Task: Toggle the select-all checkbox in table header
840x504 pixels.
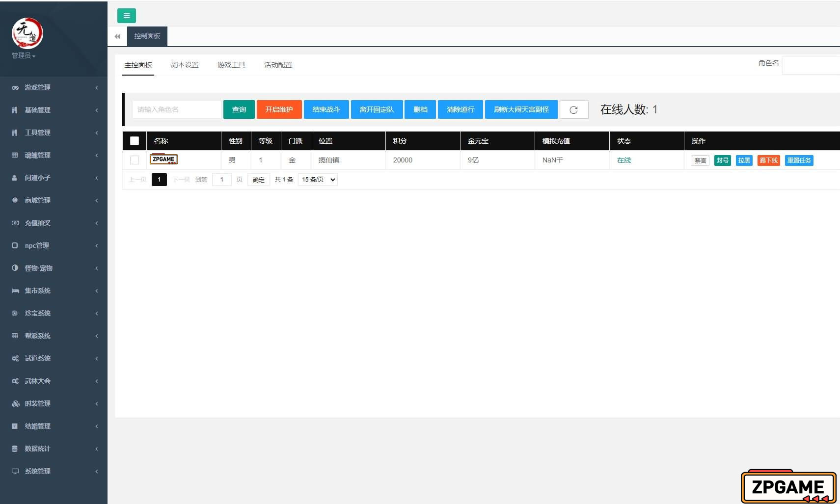Action: (135, 141)
